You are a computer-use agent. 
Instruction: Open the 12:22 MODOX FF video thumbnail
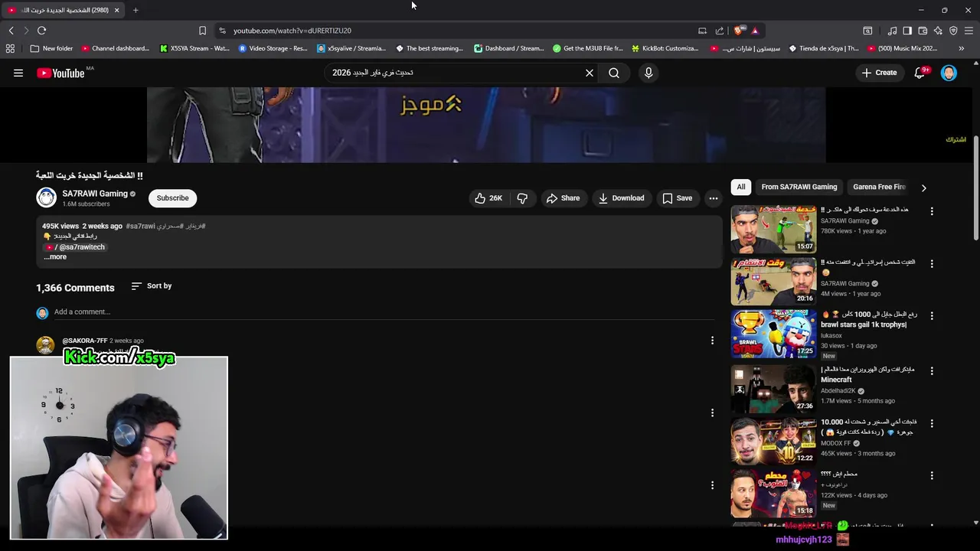click(x=773, y=441)
